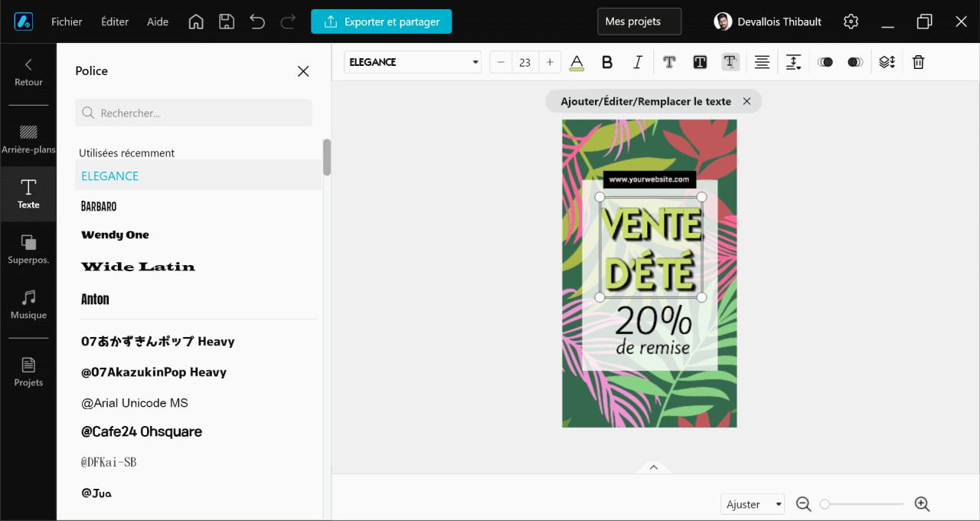Open the Fichier menu
Screen dimensions: 980x521
(67, 21)
